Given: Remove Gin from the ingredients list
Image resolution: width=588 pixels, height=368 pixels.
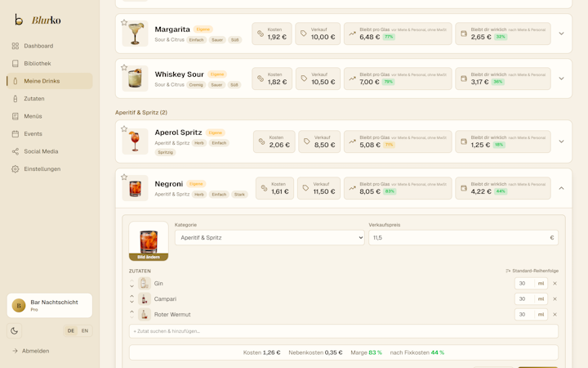Looking at the screenshot, I should [x=555, y=284].
